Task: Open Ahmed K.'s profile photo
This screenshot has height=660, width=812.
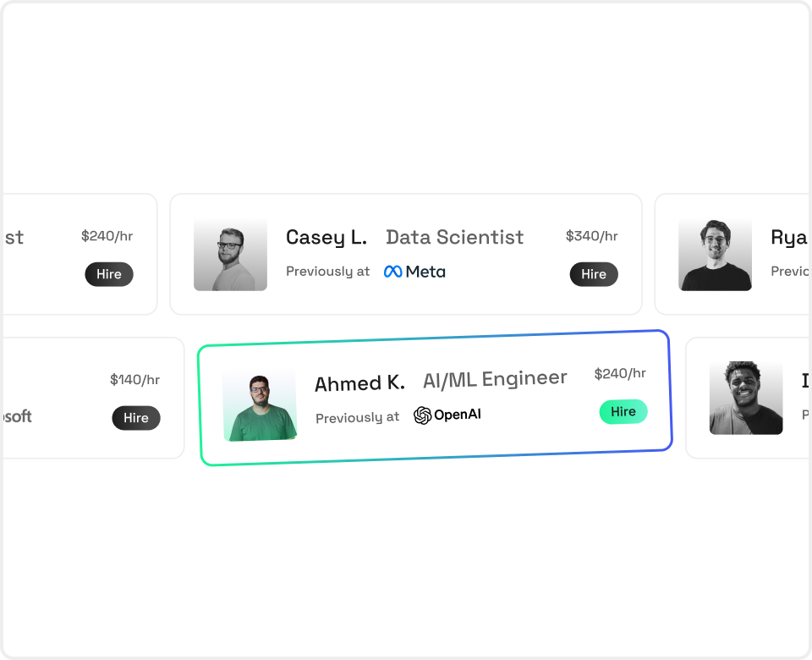Action: pyautogui.click(x=260, y=404)
